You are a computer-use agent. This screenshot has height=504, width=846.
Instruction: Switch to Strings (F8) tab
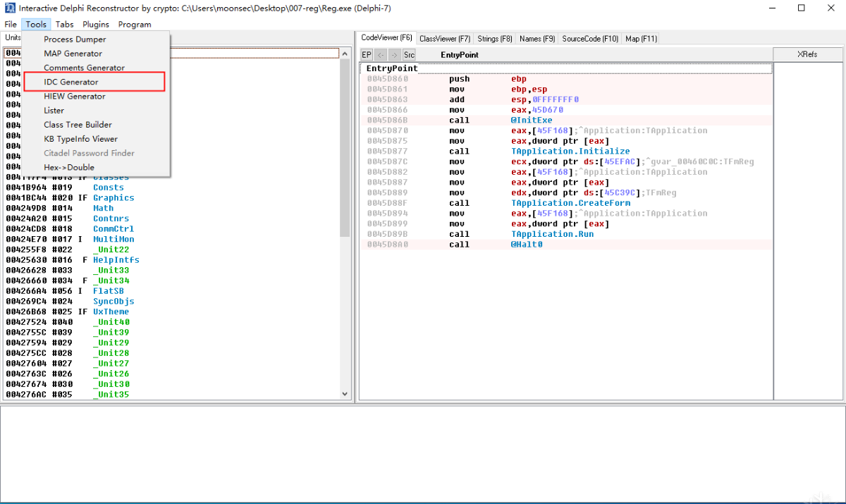tap(495, 39)
